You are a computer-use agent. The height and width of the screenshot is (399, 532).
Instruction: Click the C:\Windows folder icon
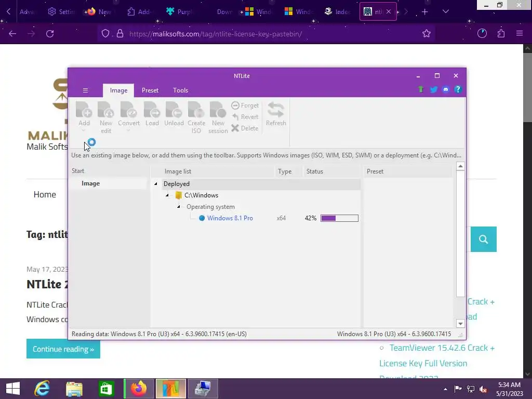click(x=179, y=195)
